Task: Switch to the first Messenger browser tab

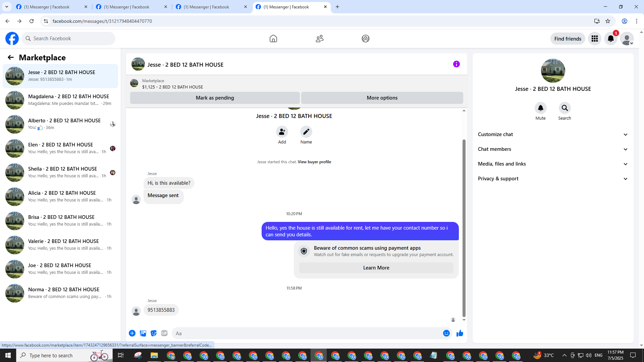Action: [x=47, y=7]
